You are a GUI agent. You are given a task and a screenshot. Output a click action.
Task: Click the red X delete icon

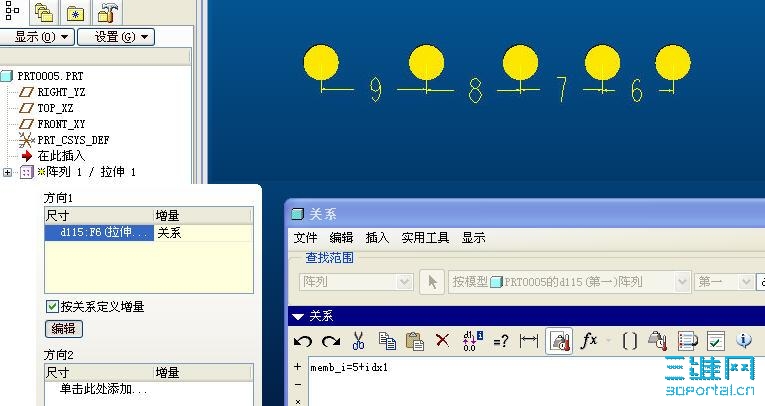click(442, 340)
